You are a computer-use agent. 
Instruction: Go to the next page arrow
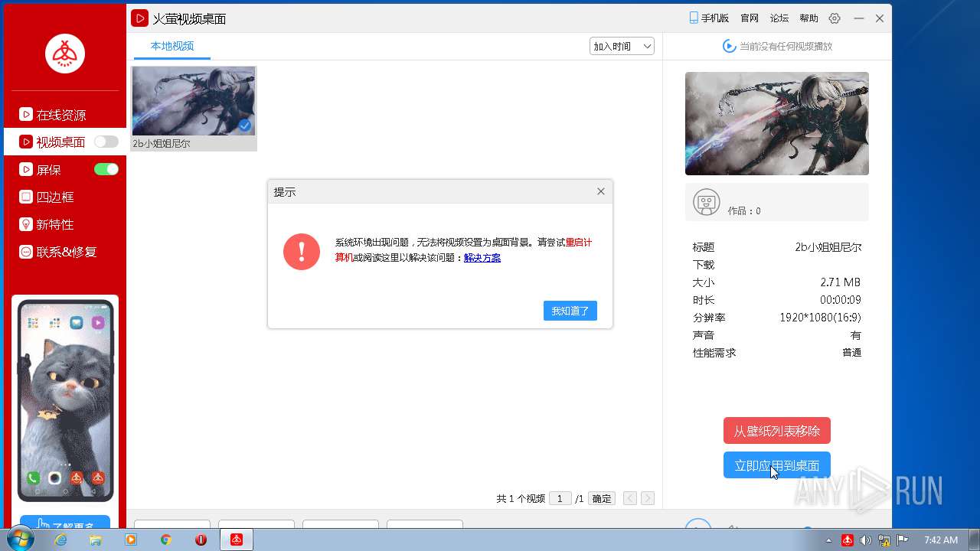coord(648,498)
